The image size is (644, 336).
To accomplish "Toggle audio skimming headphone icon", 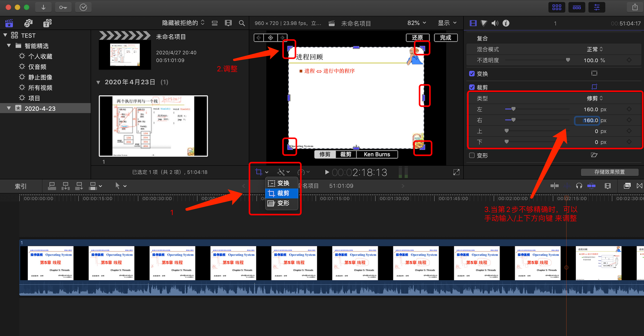I will point(579,186).
